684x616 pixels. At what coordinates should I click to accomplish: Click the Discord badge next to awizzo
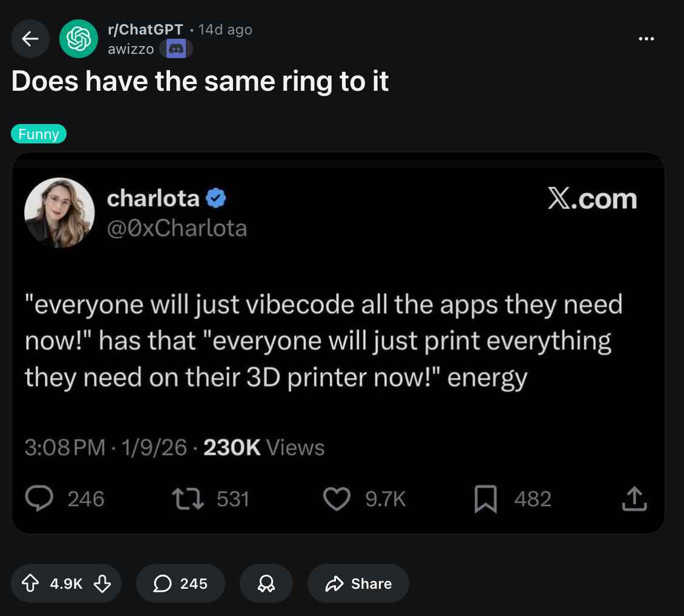click(176, 49)
